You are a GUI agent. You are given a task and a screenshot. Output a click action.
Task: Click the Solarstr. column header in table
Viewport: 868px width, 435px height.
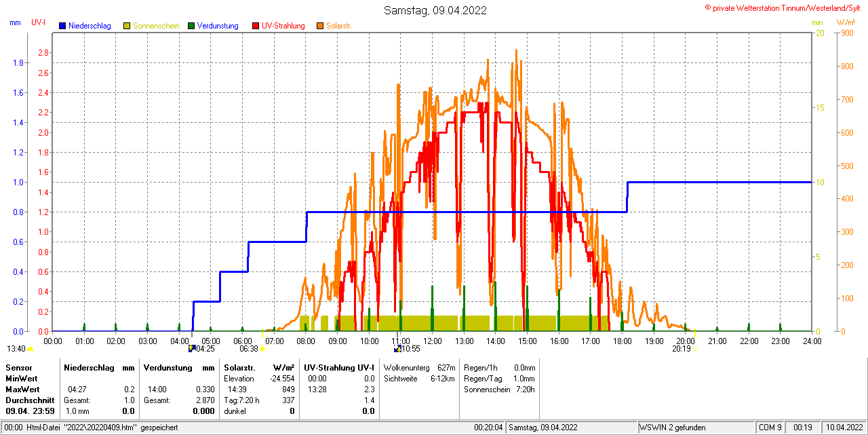click(x=239, y=367)
